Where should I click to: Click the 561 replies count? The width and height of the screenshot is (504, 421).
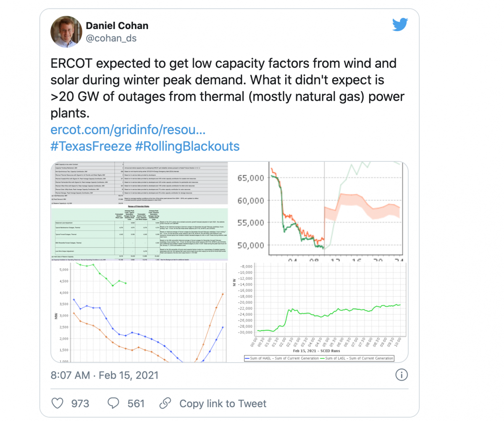click(x=136, y=404)
